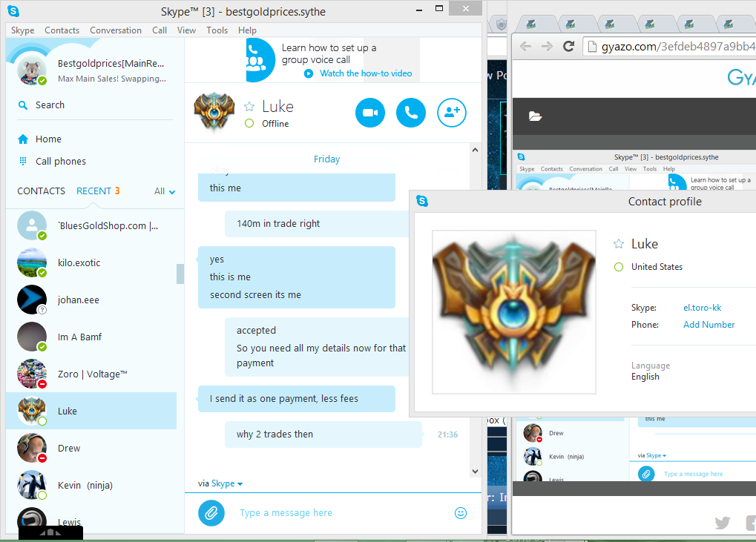The width and height of the screenshot is (756, 542).
Task: Select Im A Bamf contact
Action: click(91, 337)
